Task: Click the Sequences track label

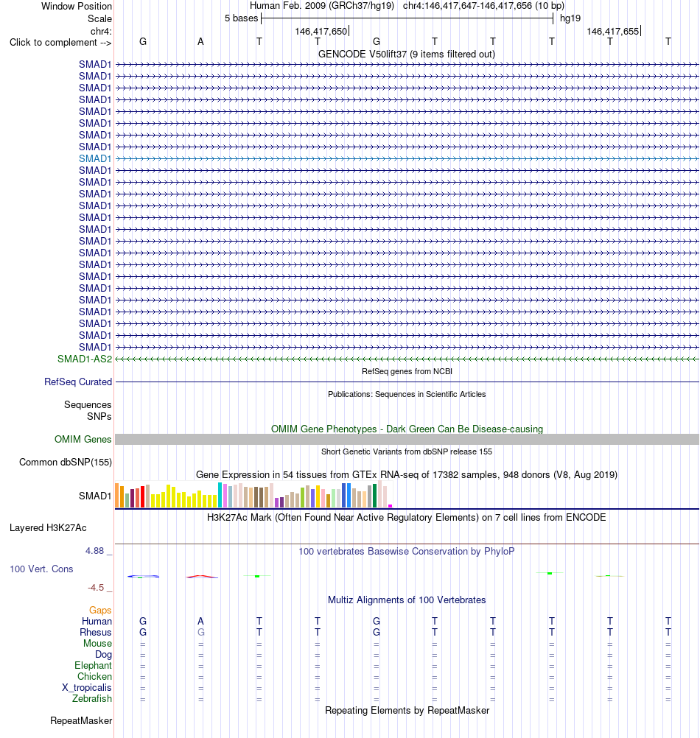Action: pos(88,405)
